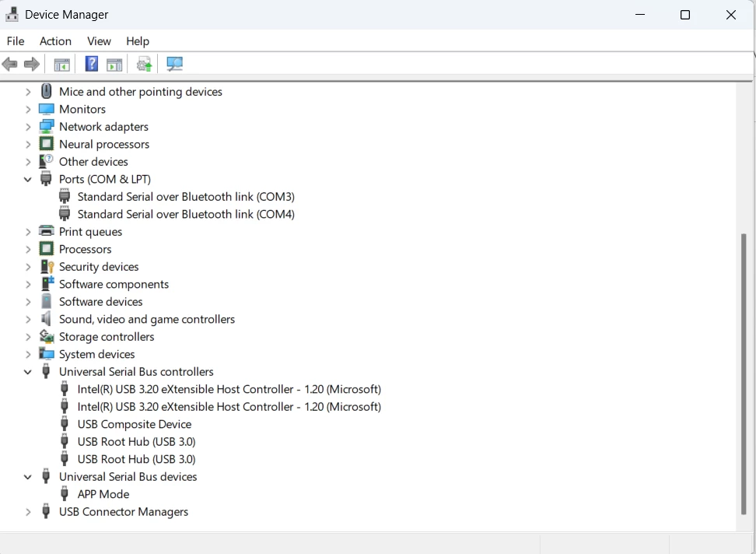The image size is (756, 554).
Task: Select the first Intel(R) USB 3.20 Host Controller
Action: (229, 389)
